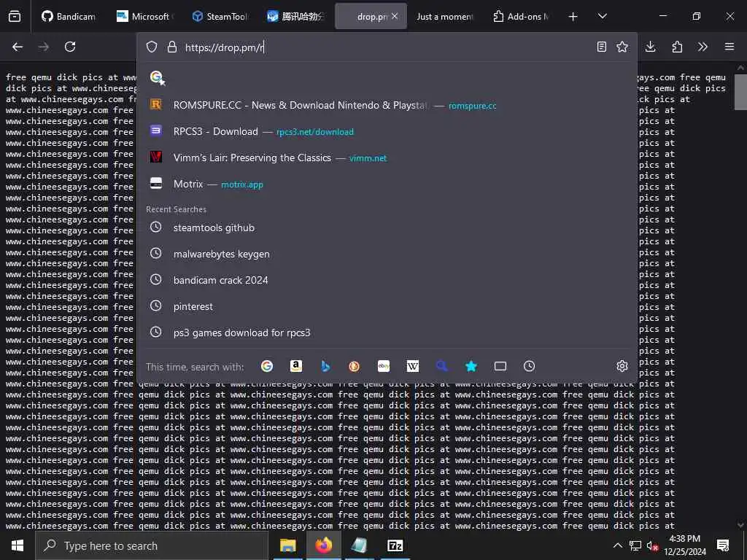Switch to the Bandicam GitHub tab

pos(68,16)
